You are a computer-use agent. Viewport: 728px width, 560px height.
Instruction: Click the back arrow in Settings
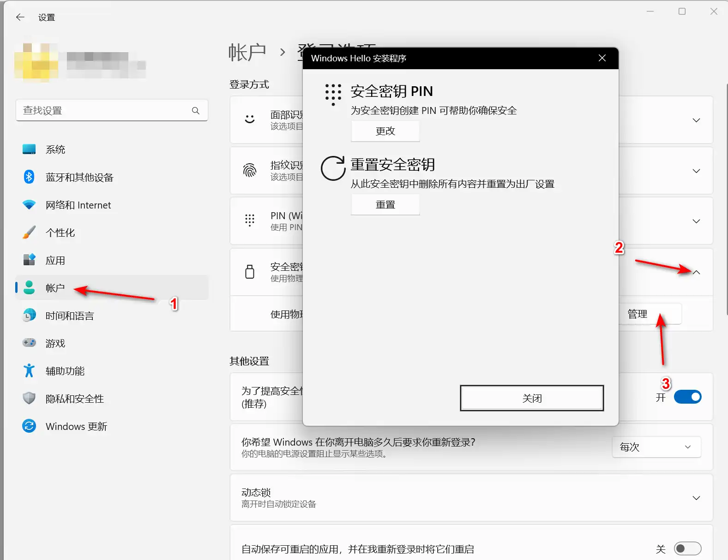pyautogui.click(x=20, y=17)
